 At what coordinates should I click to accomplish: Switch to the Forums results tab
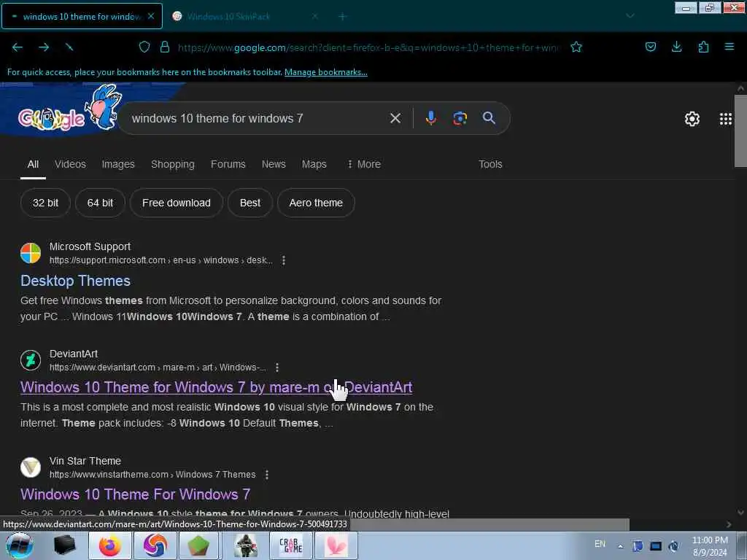click(228, 164)
